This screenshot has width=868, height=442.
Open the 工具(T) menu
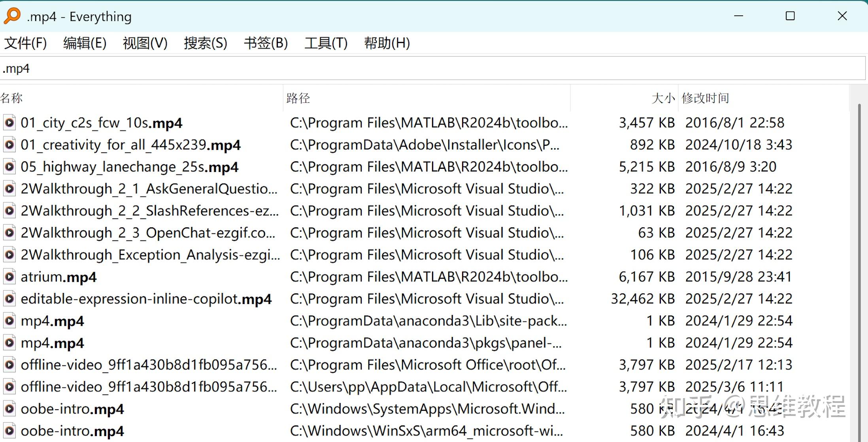click(x=326, y=43)
